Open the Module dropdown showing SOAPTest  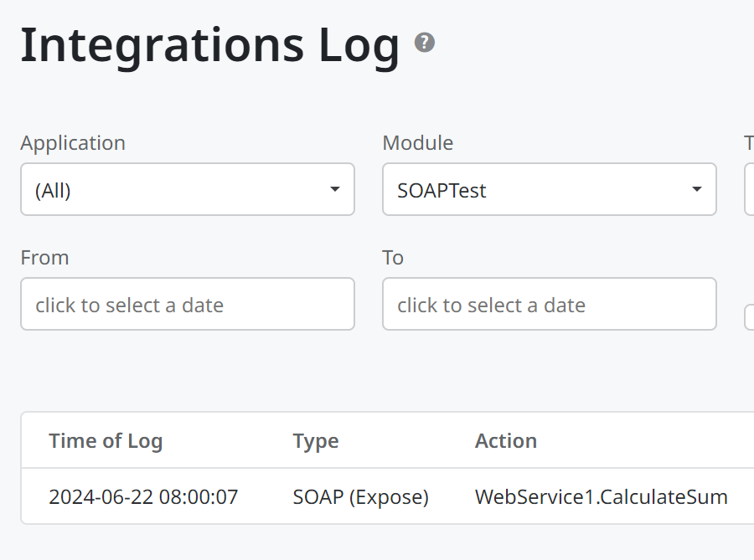[x=550, y=189]
